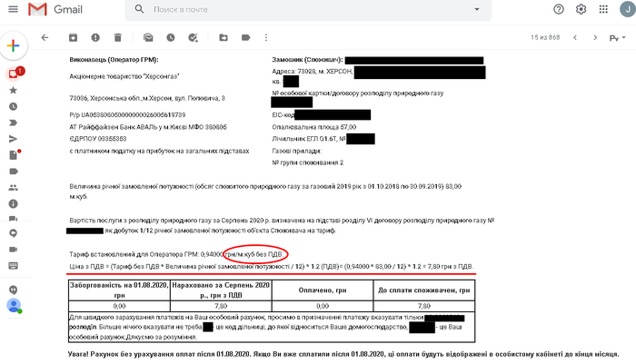
Task: Open the Move to folder menu
Action: (x=222, y=38)
